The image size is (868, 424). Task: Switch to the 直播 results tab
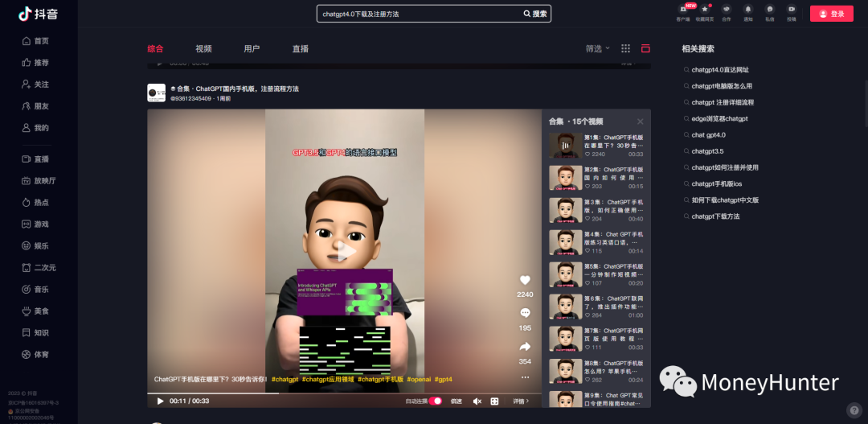(301, 49)
